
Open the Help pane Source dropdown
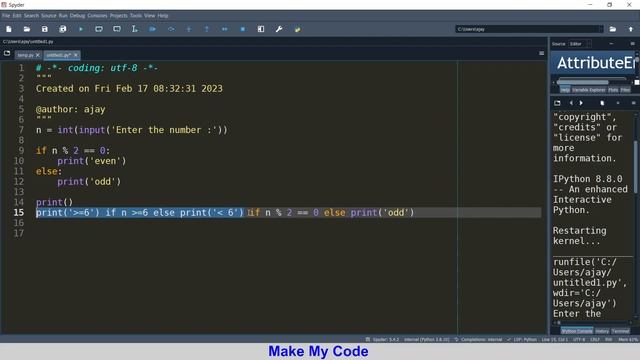pos(580,44)
